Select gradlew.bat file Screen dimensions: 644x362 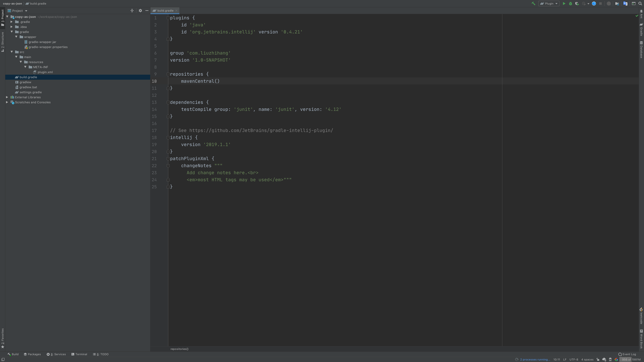coord(28,87)
